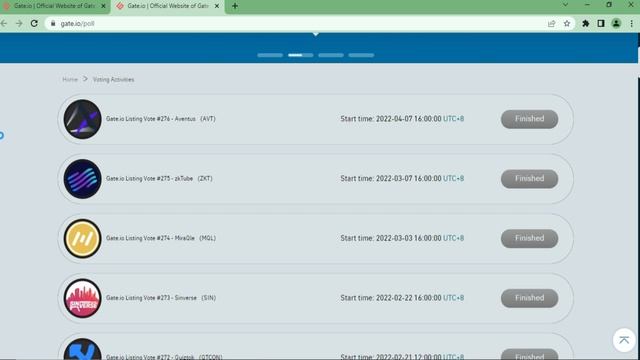Click the browser forward arrow

[x=19, y=24]
